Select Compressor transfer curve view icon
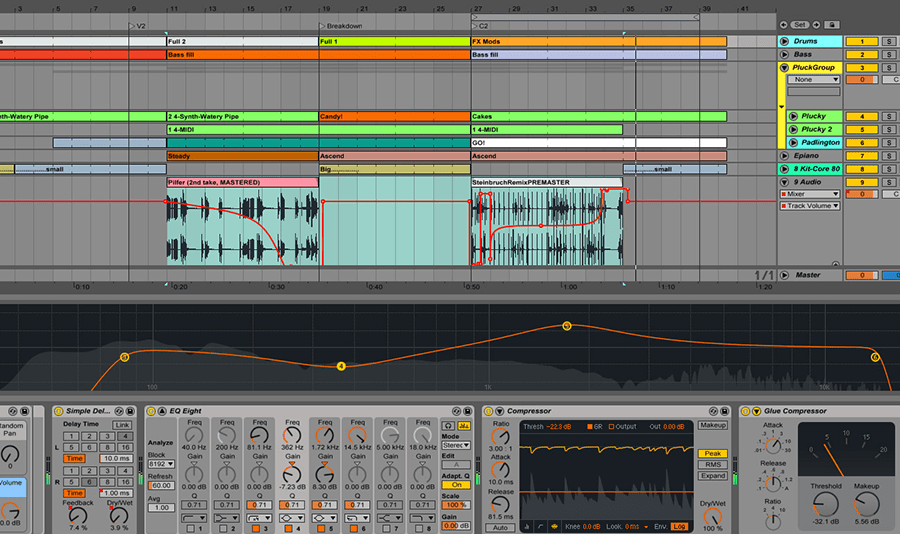 pyautogui.click(x=540, y=526)
